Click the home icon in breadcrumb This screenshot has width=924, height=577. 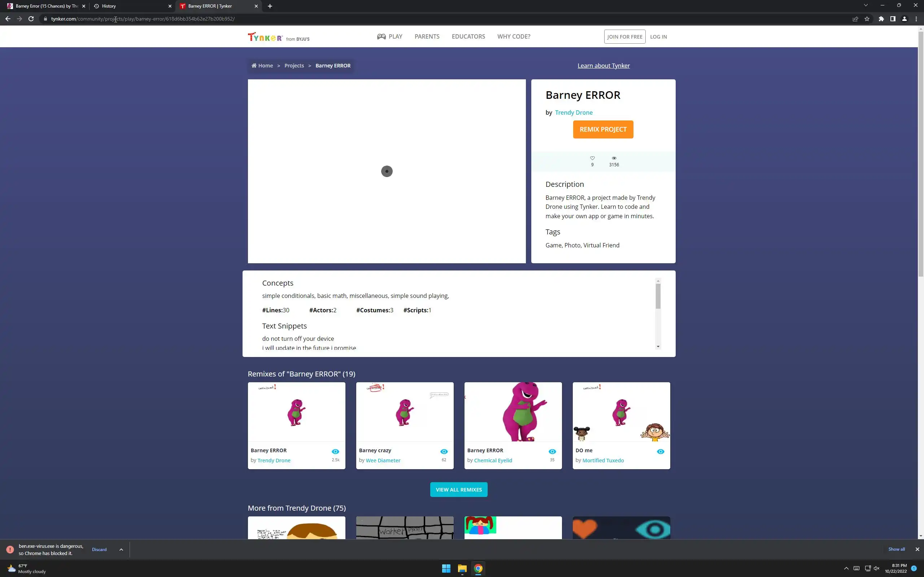254,66
